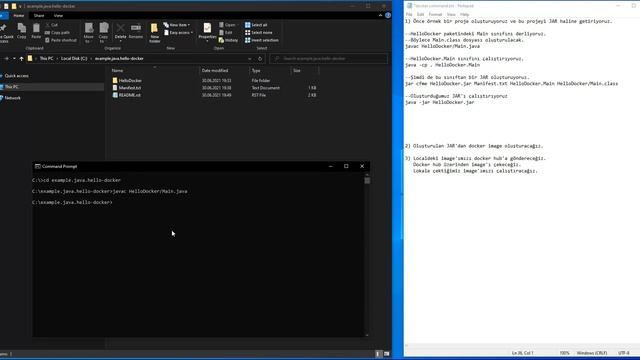Open the recent locations dropdown
This screenshot has height=360, width=640.
coord(14,59)
